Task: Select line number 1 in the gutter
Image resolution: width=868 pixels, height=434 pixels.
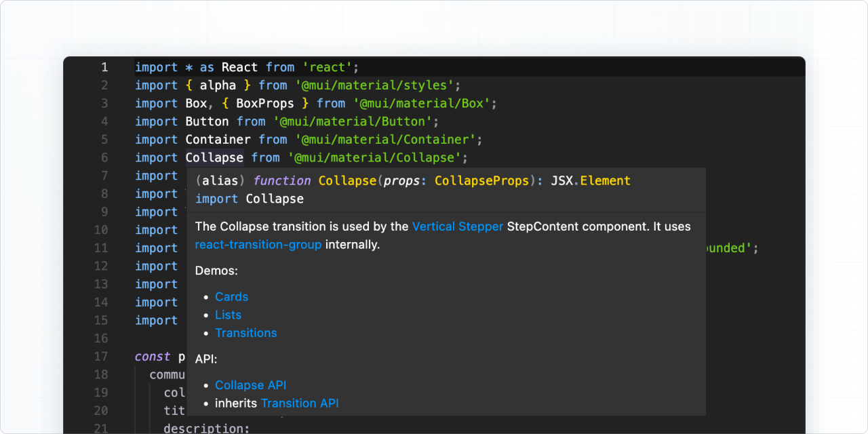Action: [104, 67]
